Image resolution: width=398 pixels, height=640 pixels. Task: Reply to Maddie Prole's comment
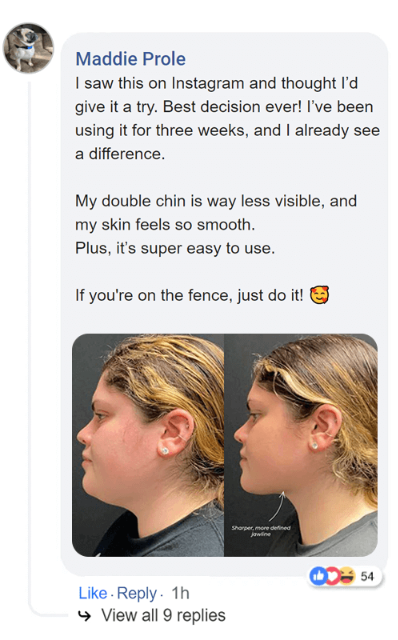tap(137, 593)
